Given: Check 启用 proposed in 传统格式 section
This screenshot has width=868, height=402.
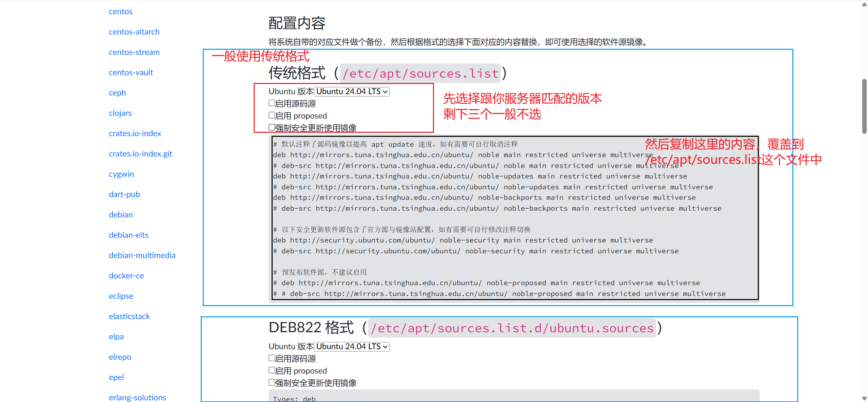Looking at the screenshot, I should [x=272, y=115].
